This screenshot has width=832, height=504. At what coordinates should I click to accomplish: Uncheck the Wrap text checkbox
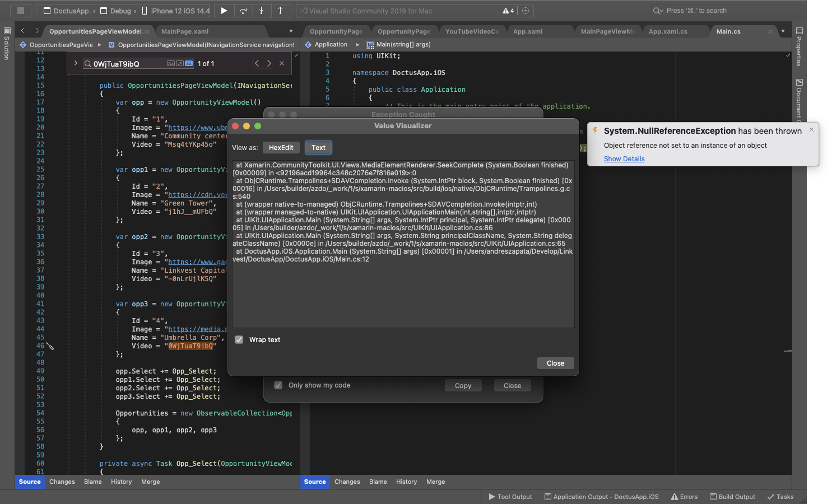pos(239,339)
